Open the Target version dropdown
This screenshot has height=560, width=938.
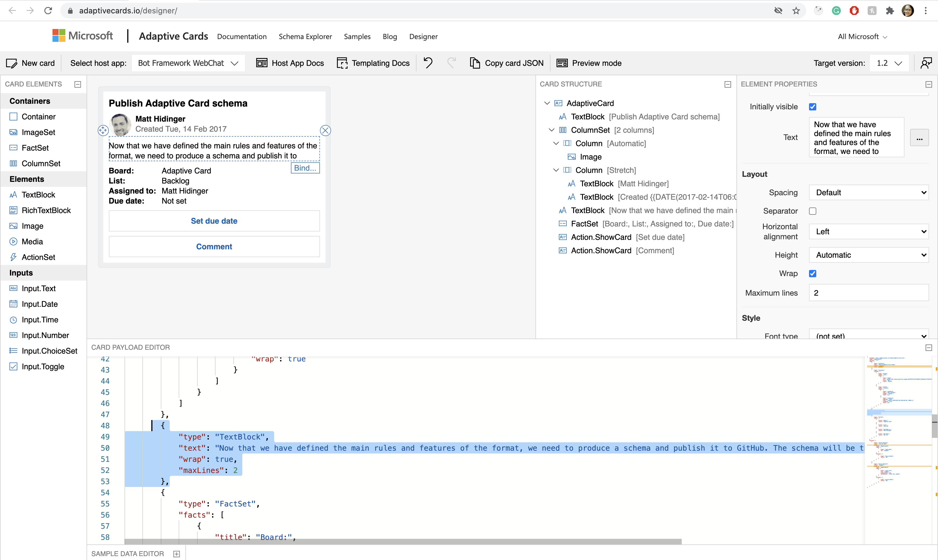point(889,63)
